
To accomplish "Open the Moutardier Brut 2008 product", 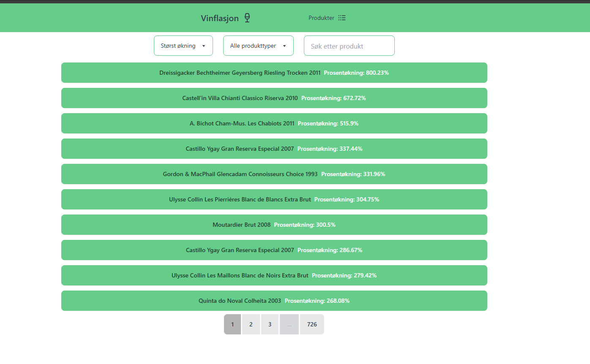I will point(274,225).
